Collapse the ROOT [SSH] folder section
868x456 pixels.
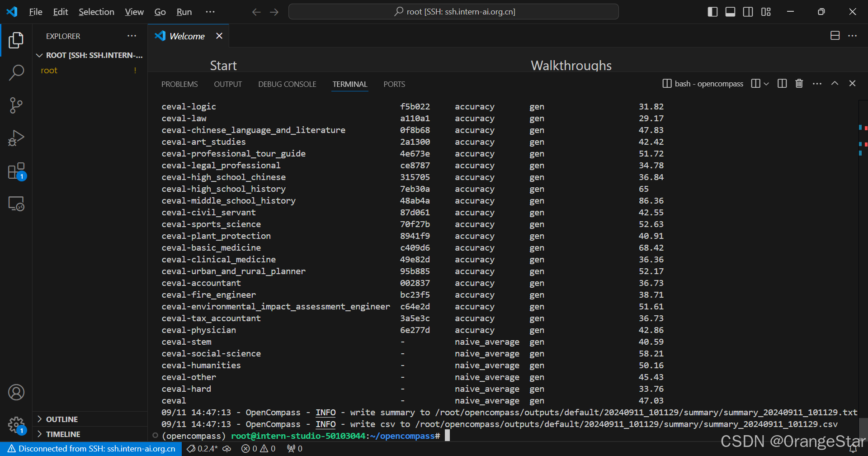pos(90,55)
